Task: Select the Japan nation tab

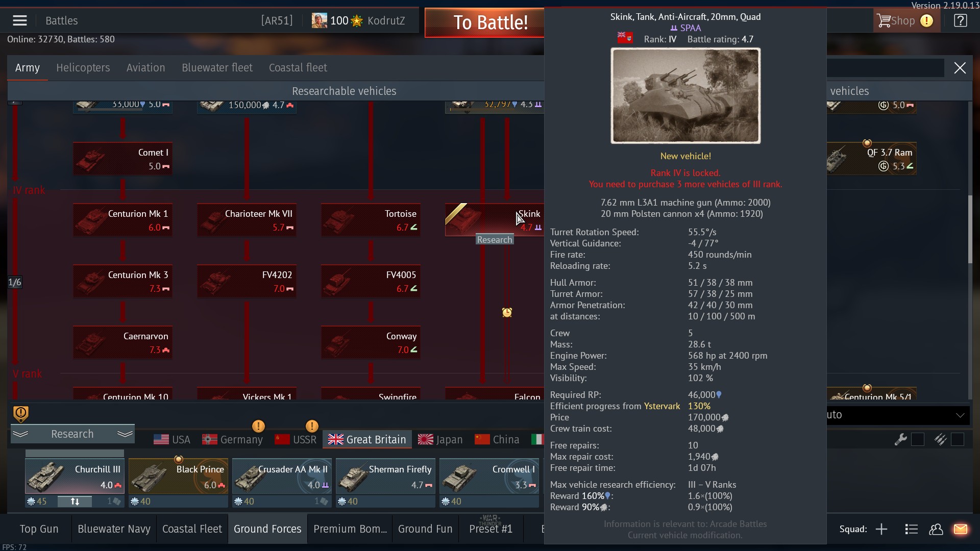Action: point(440,439)
